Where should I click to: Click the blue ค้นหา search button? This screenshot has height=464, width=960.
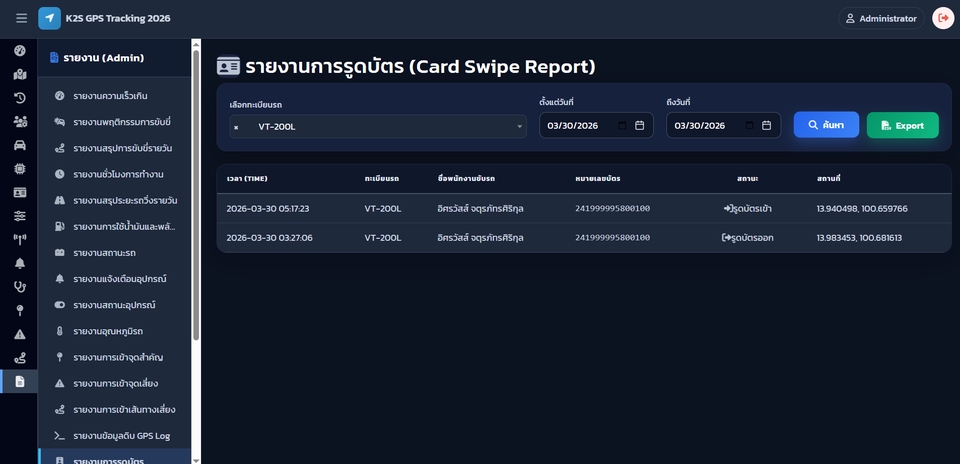coord(826,125)
